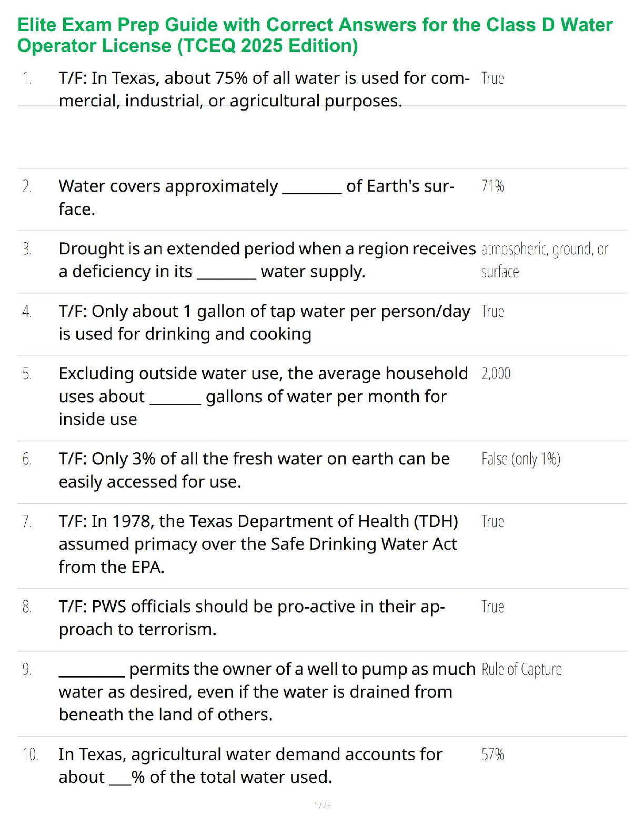Screen dimensions: 644x834
Task: Click the question about Earth's surface water coverage
Action: point(256,197)
